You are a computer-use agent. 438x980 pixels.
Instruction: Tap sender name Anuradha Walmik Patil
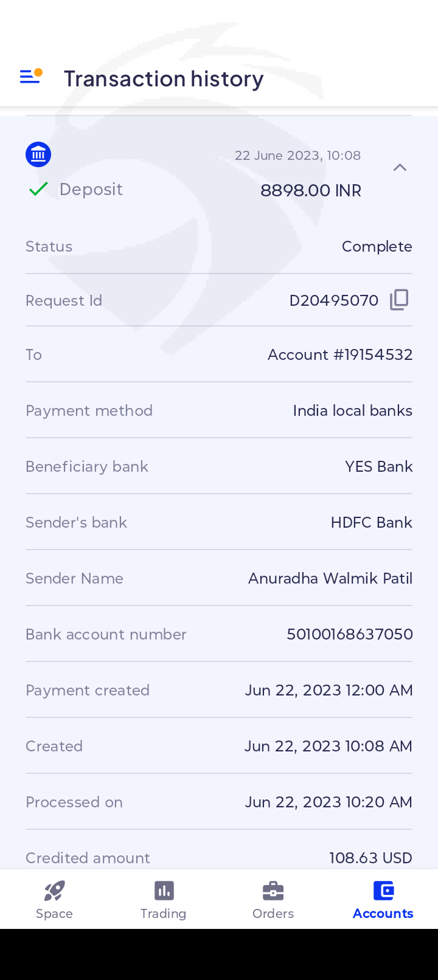pos(330,578)
